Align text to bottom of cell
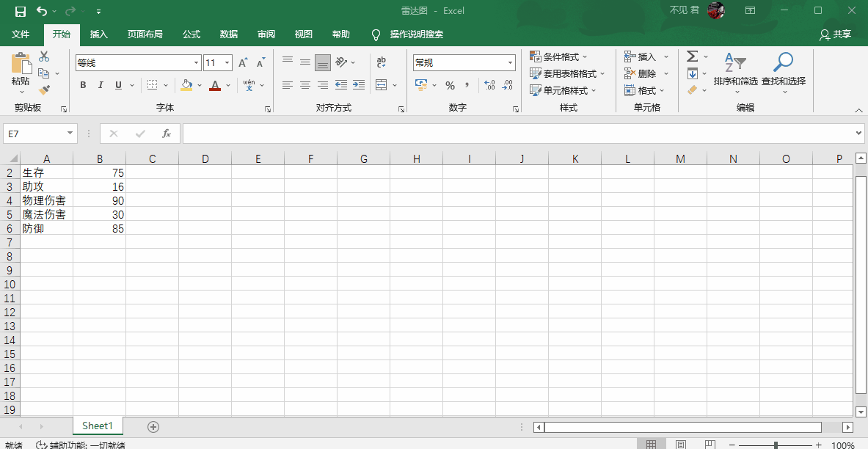 (x=323, y=62)
